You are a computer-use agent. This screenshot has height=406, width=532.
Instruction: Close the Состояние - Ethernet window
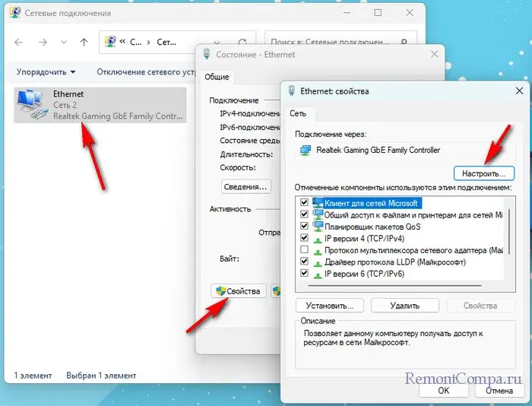(x=434, y=54)
